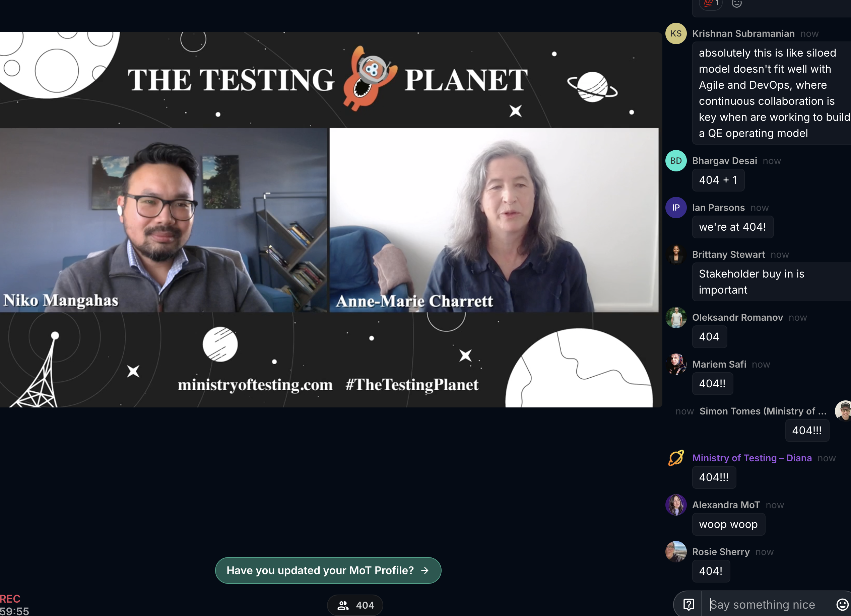851x616 pixels.
Task: Click the "we're at 404!" message
Action: point(732,227)
